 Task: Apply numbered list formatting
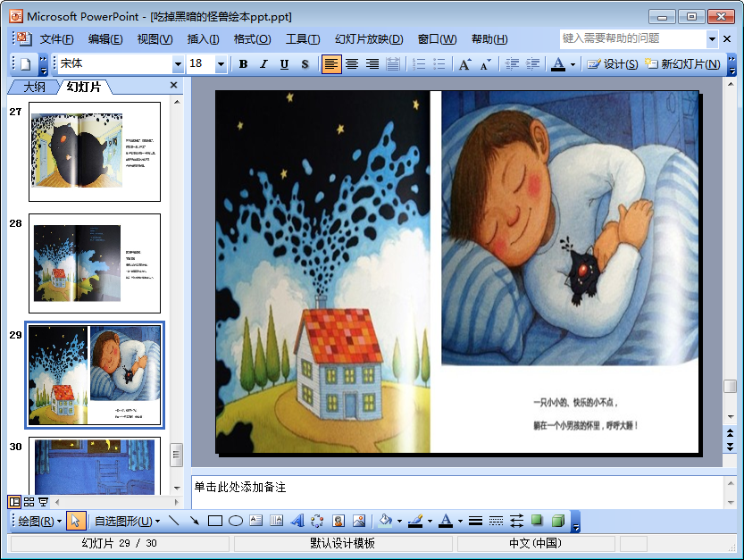coord(419,64)
